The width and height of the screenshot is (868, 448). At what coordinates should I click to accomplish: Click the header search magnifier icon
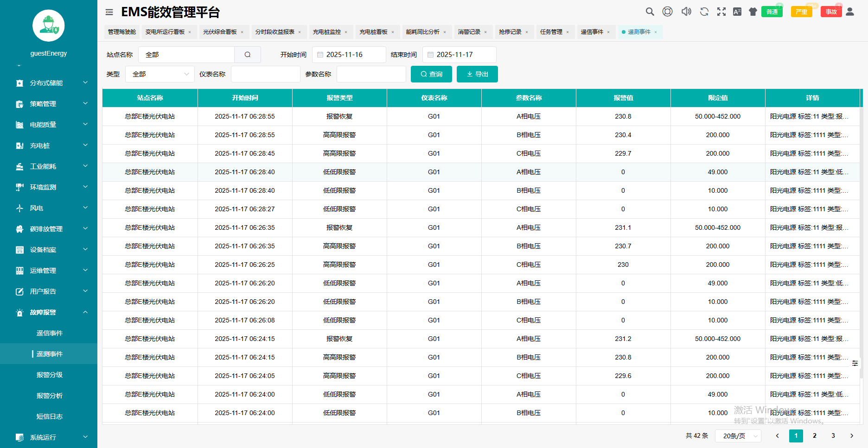tap(650, 12)
